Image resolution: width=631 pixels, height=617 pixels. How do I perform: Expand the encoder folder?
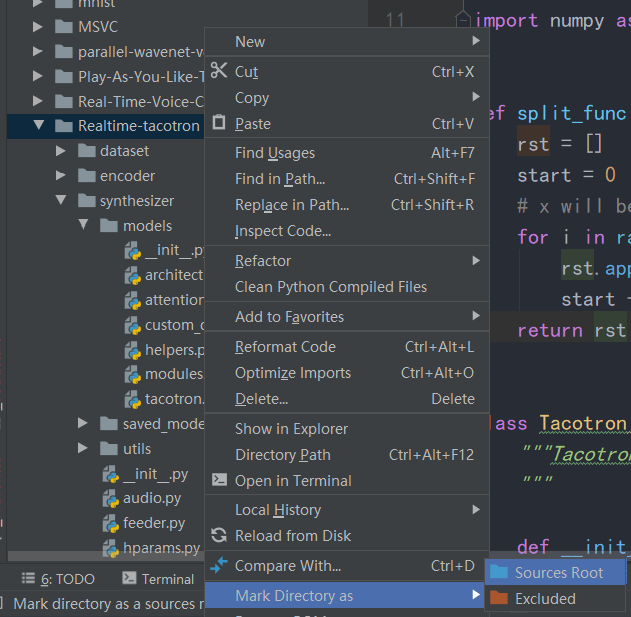pyautogui.click(x=61, y=176)
